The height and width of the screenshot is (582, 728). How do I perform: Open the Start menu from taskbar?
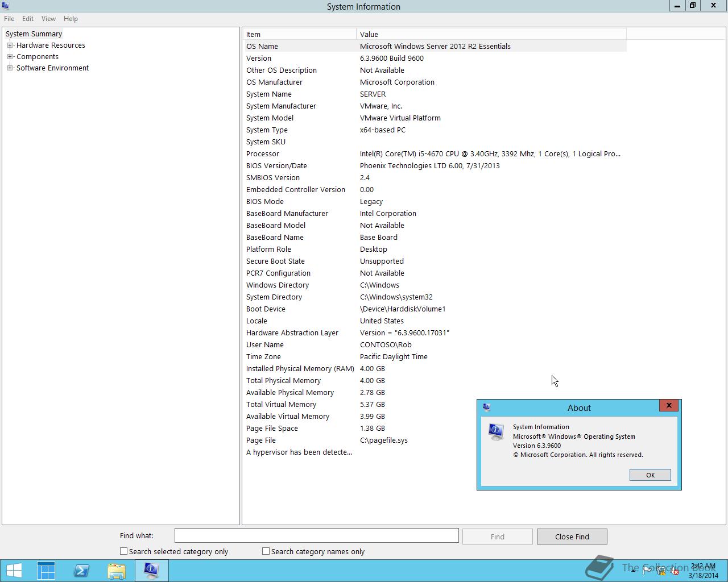(14, 571)
